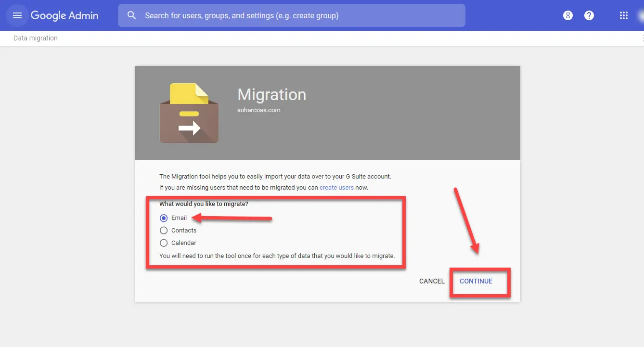Click the Google Admin logo
This screenshot has width=644, height=347.
(x=64, y=15)
